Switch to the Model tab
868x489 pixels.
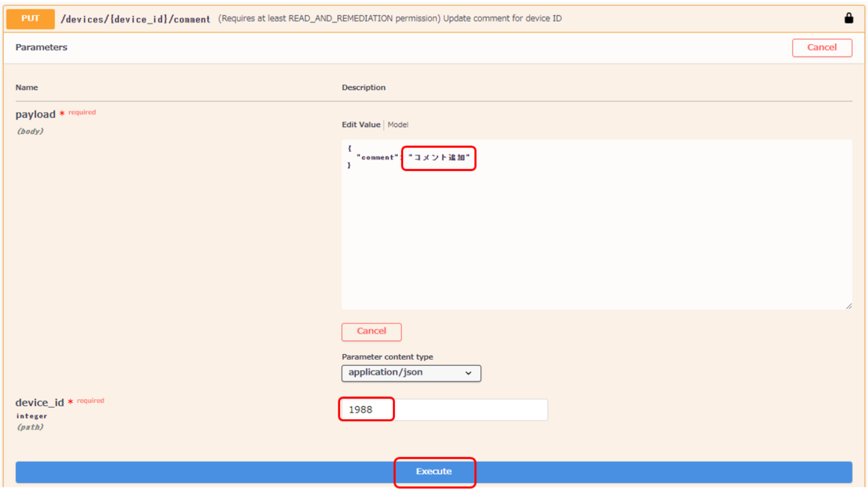(397, 125)
